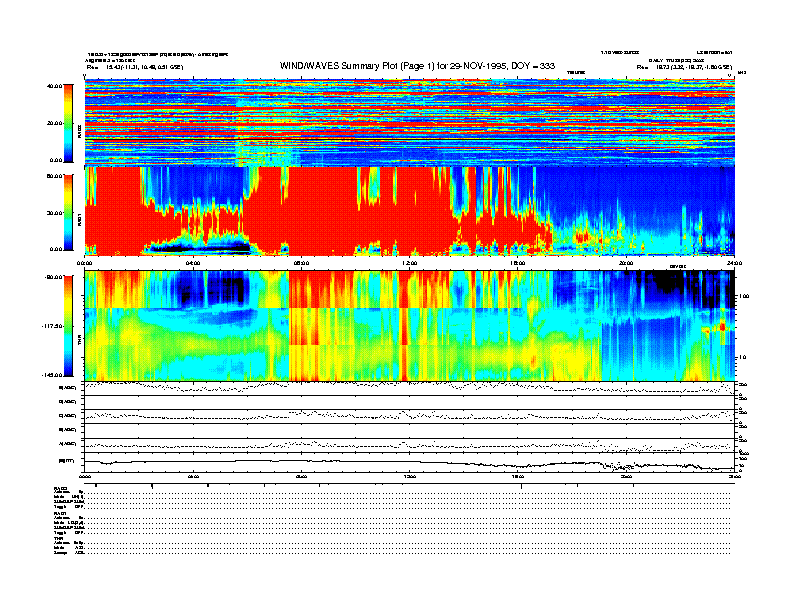The width and height of the screenshot is (792, 612).
Task: Click the 100 frequency label right of TNR
Action: pyautogui.click(x=744, y=296)
